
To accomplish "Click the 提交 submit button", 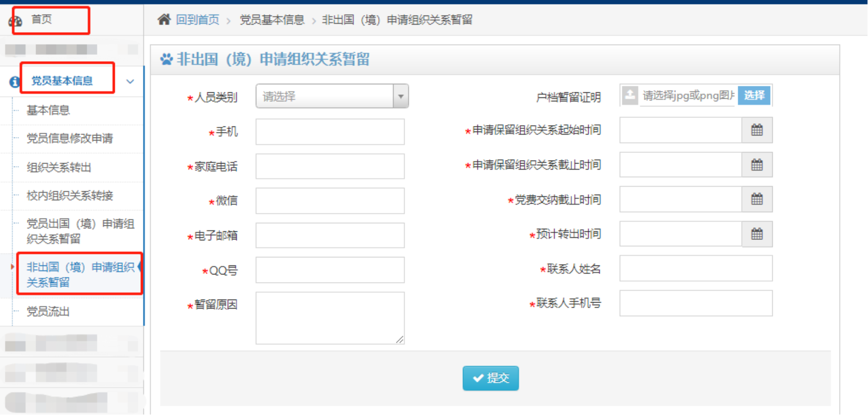I will coord(490,378).
